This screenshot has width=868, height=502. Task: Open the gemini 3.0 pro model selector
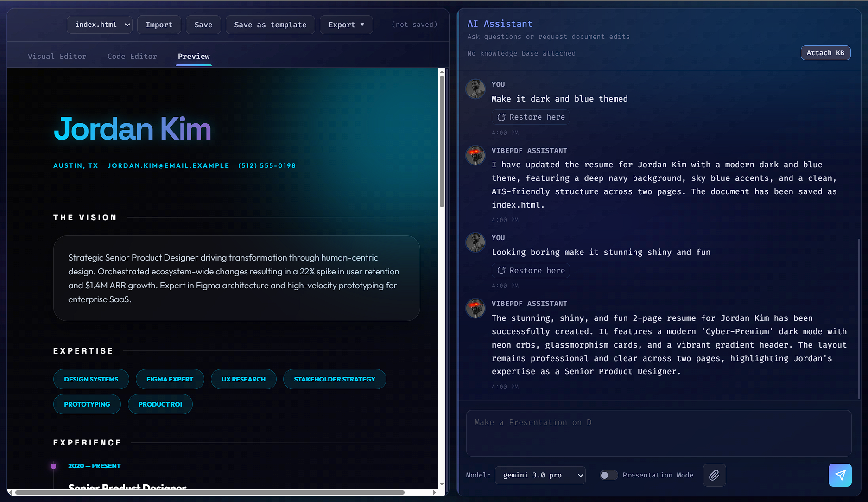click(540, 475)
